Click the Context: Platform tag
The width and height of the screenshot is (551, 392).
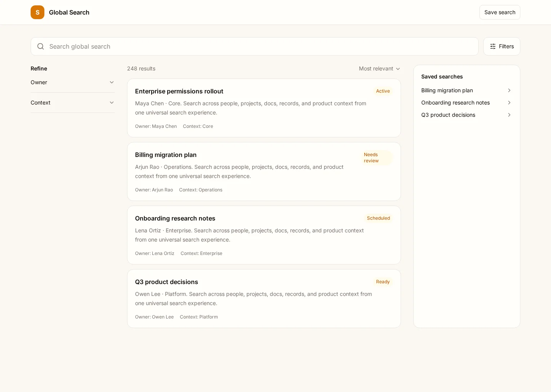pyautogui.click(x=199, y=317)
